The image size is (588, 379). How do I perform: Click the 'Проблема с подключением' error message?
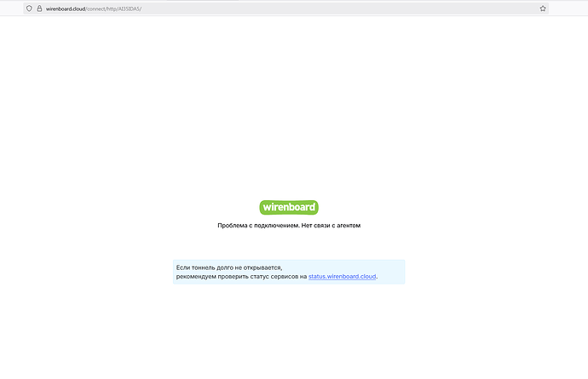(x=289, y=226)
